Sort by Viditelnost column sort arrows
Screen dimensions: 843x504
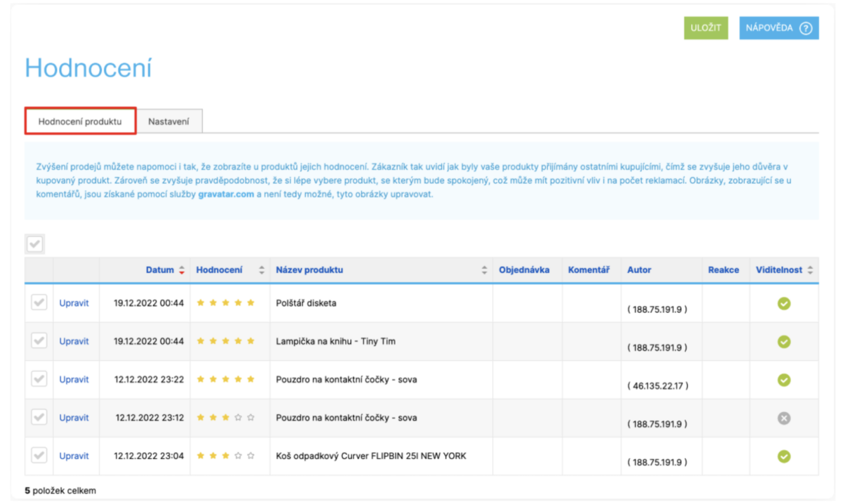pyautogui.click(x=810, y=270)
